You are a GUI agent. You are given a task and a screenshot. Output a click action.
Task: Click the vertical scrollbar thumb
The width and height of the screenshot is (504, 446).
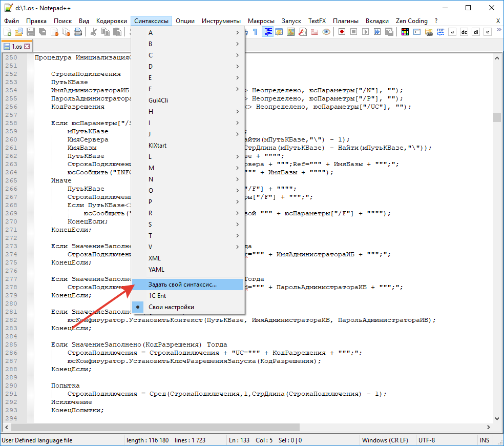497,117
